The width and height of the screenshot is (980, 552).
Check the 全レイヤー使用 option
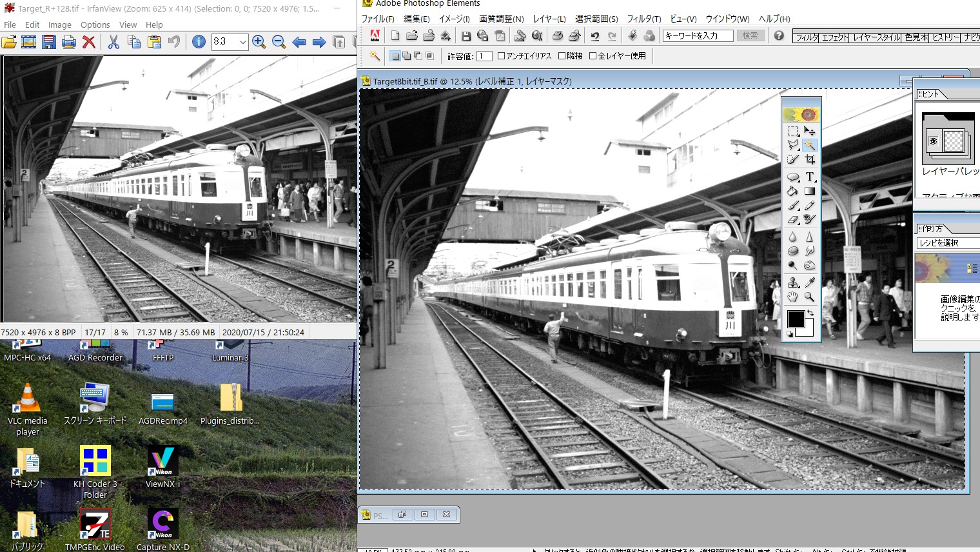coord(593,56)
